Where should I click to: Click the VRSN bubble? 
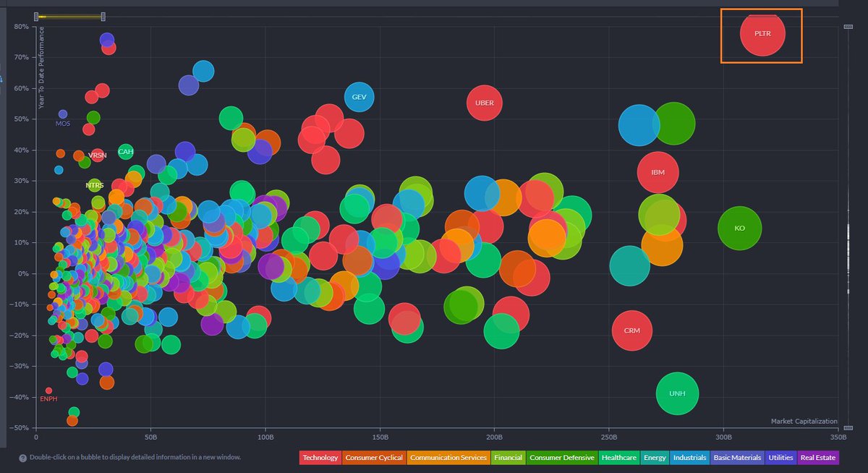point(98,155)
